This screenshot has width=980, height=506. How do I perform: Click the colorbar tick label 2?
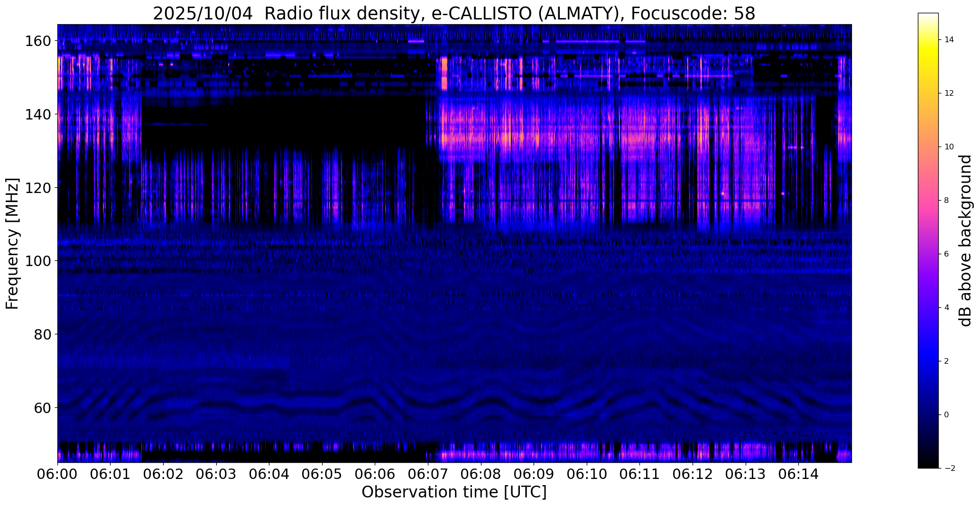(947, 361)
